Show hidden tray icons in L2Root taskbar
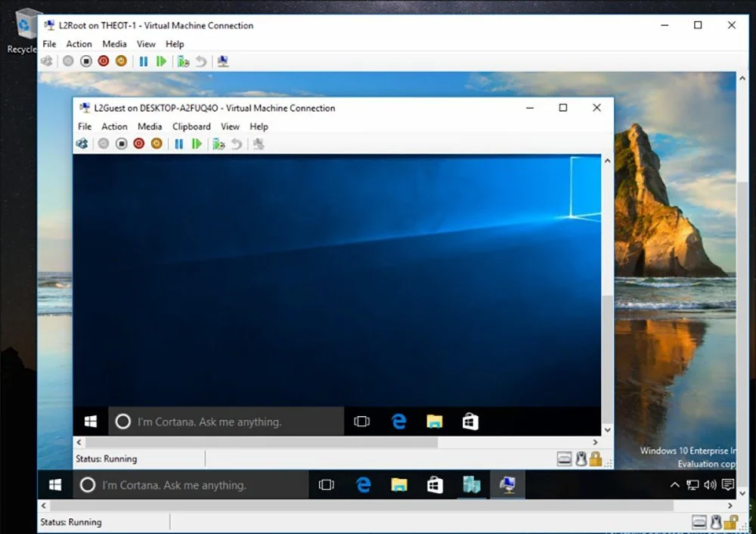Screen dimensions: 756x534 coord(674,484)
